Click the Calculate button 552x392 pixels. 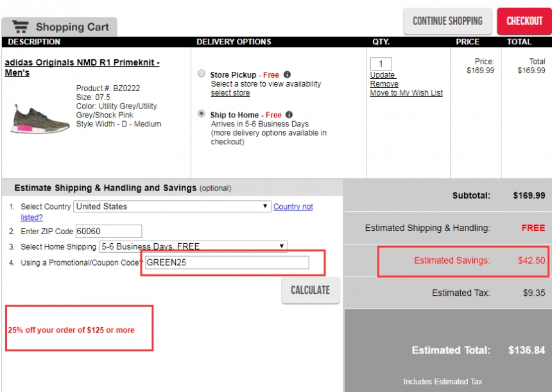click(311, 290)
